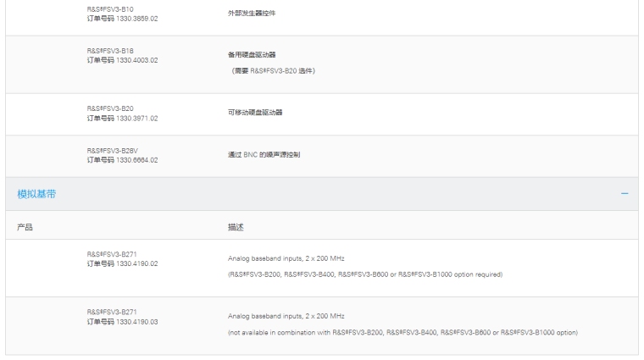Click the 描述 column header
The width and height of the screenshot is (644, 360).
[x=236, y=227]
